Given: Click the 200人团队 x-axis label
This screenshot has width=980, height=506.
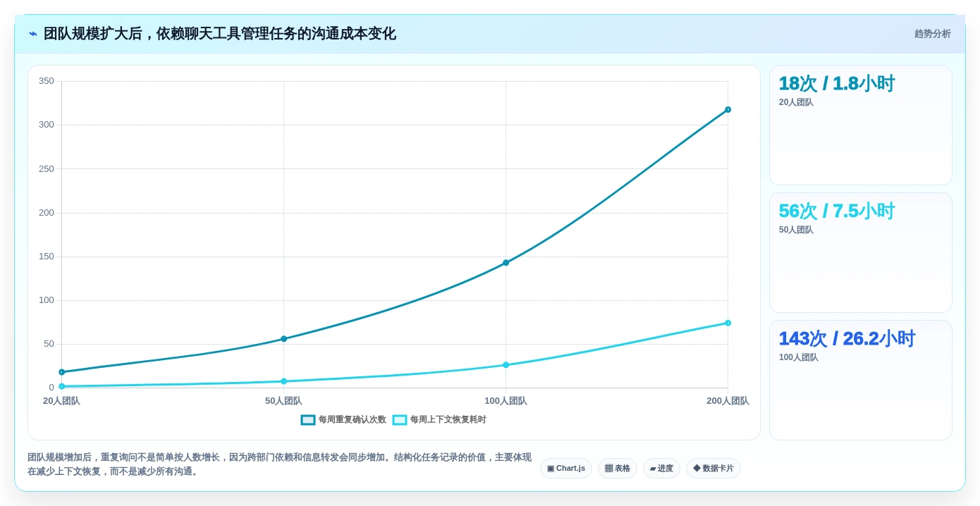Looking at the screenshot, I should pos(728,401).
